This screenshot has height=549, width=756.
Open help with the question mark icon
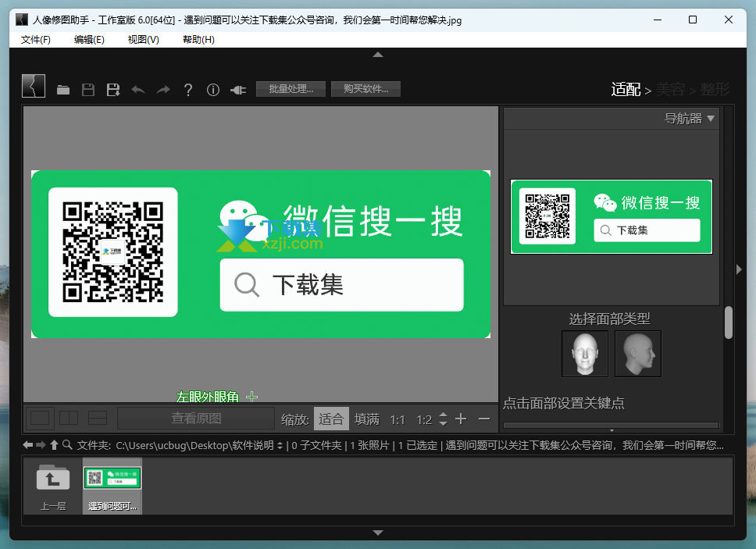pos(188,90)
